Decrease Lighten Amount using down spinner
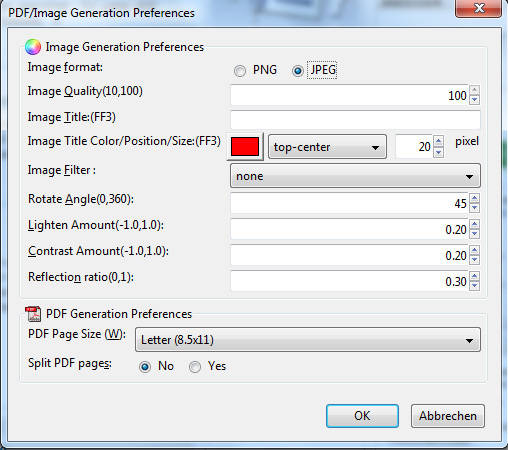The width and height of the screenshot is (508, 450). [x=474, y=234]
